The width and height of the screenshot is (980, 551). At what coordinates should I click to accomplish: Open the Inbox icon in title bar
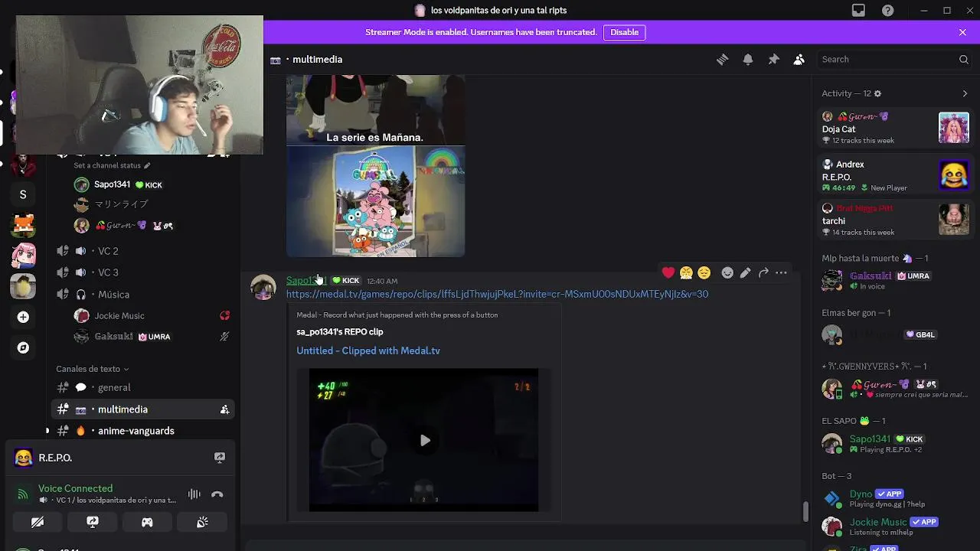click(x=858, y=11)
